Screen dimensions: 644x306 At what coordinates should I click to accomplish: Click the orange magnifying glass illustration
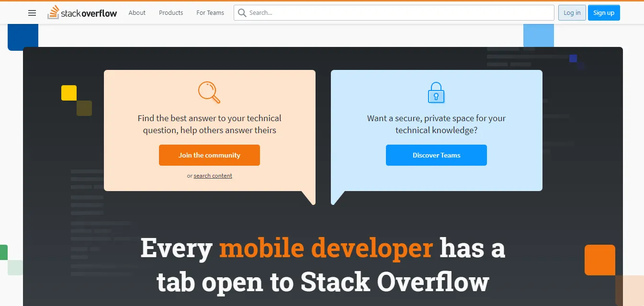pyautogui.click(x=209, y=92)
